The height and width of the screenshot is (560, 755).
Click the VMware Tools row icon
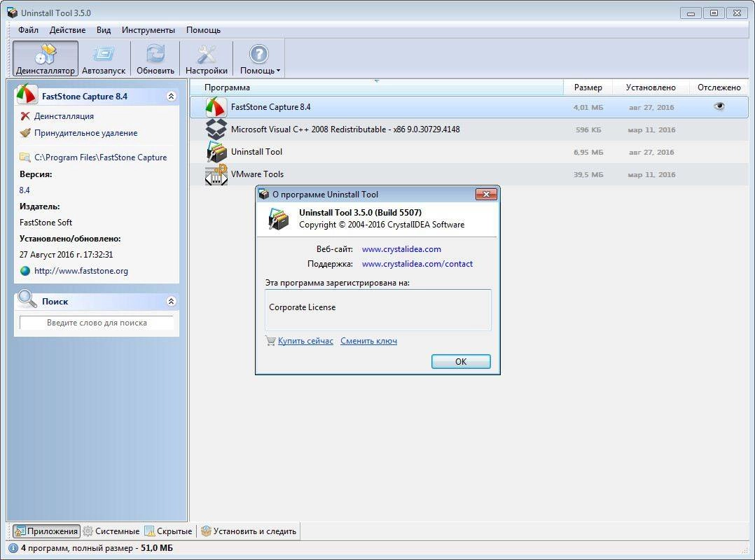point(216,174)
